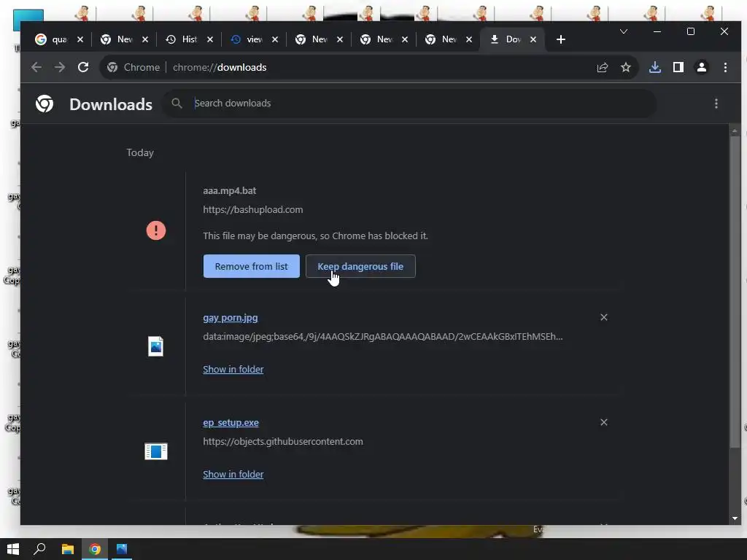
Task: Close the History tab
Action: click(x=209, y=39)
